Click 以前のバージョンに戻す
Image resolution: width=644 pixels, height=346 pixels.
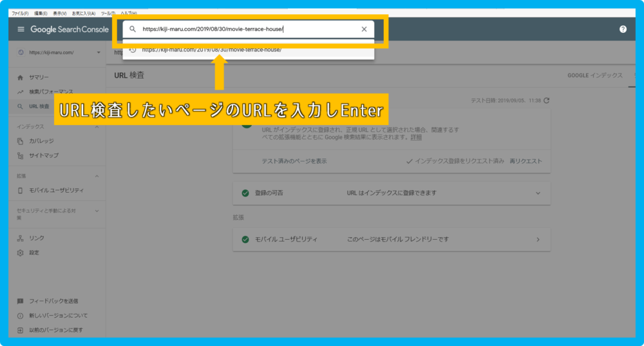click(56, 330)
